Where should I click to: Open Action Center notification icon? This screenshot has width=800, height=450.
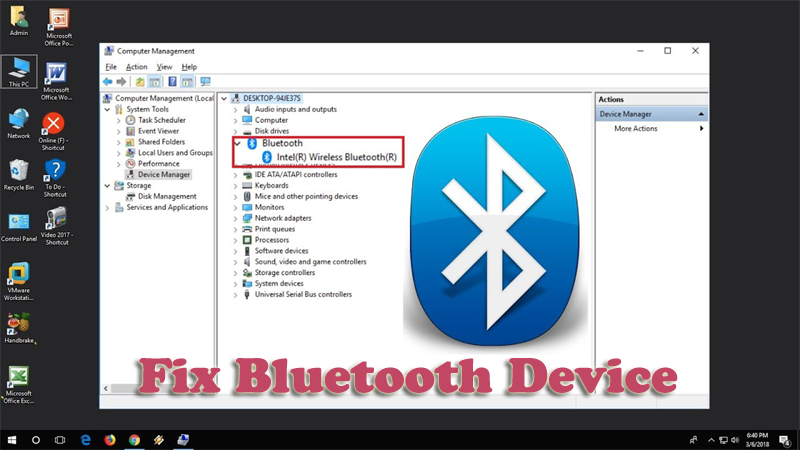785,440
